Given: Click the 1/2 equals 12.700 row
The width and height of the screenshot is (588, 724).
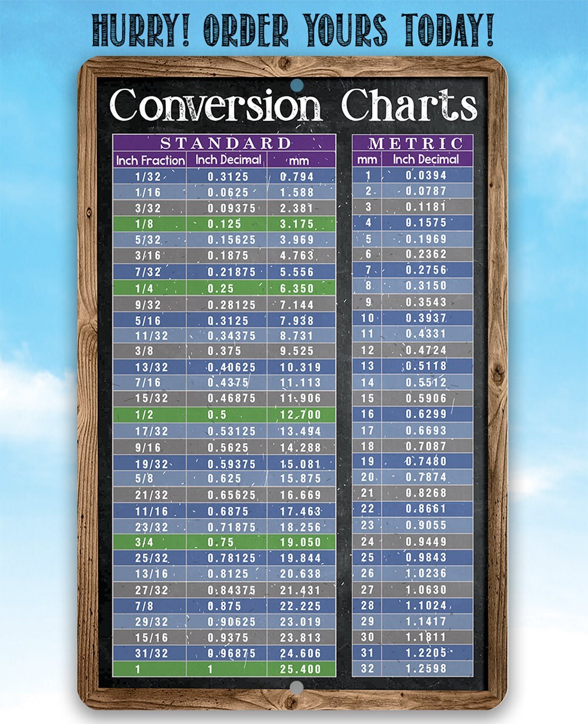Looking at the screenshot, I should [x=226, y=415].
